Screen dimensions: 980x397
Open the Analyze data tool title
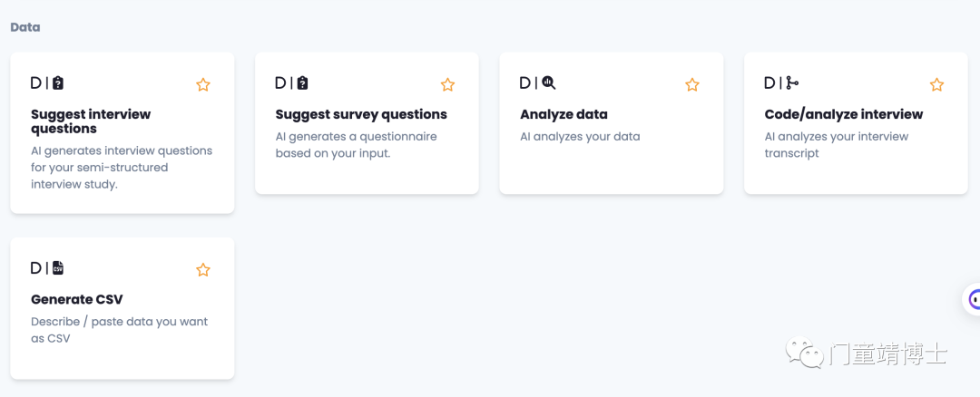tap(563, 114)
